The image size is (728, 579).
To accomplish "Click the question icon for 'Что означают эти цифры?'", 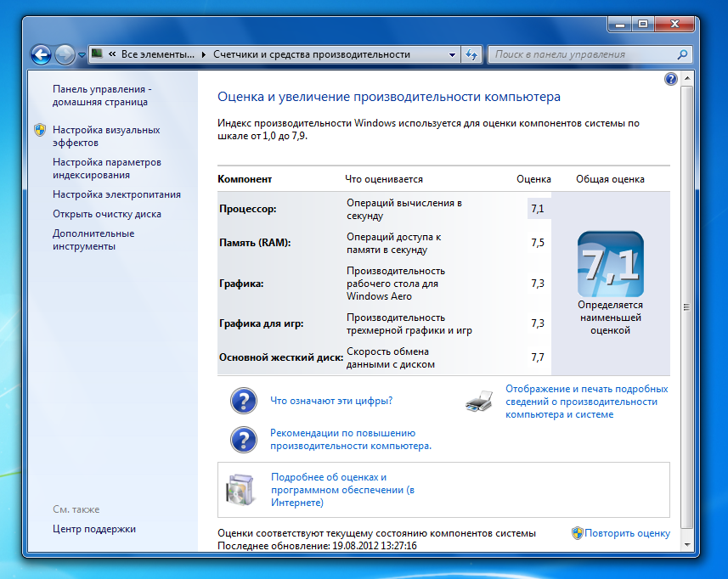I will click(244, 401).
